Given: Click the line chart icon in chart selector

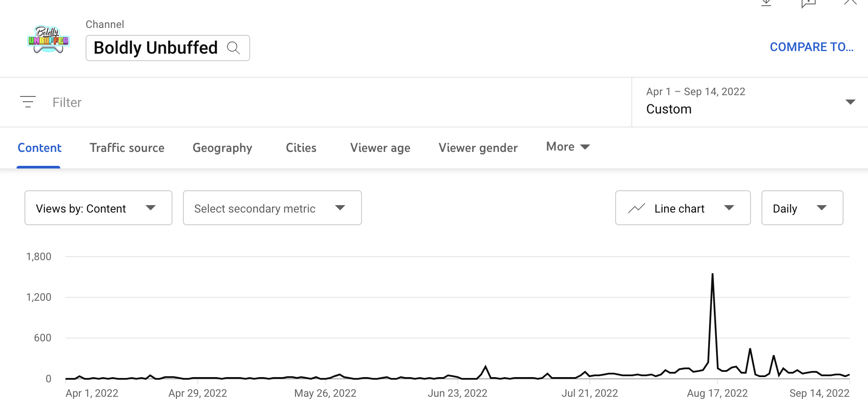Looking at the screenshot, I should click(636, 208).
